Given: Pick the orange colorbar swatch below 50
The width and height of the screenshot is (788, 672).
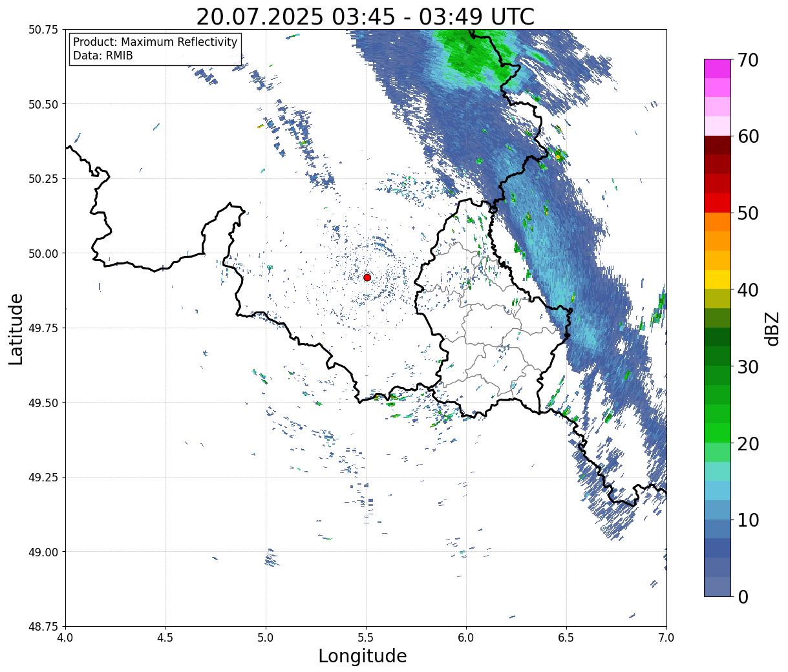Looking at the screenshot, I should coord(718,222).
